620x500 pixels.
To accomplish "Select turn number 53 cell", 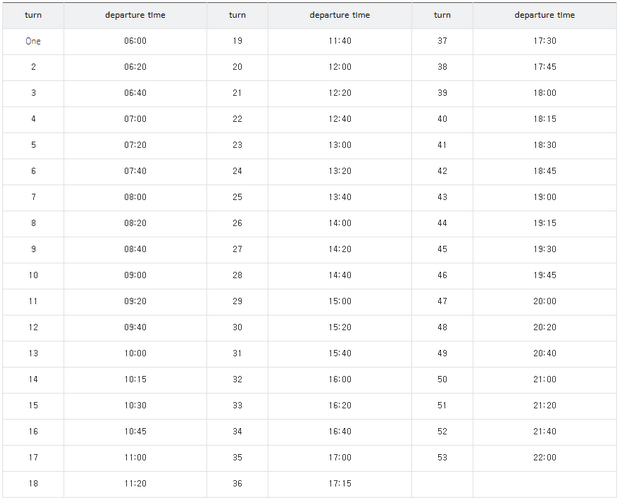I will (442, 458).
